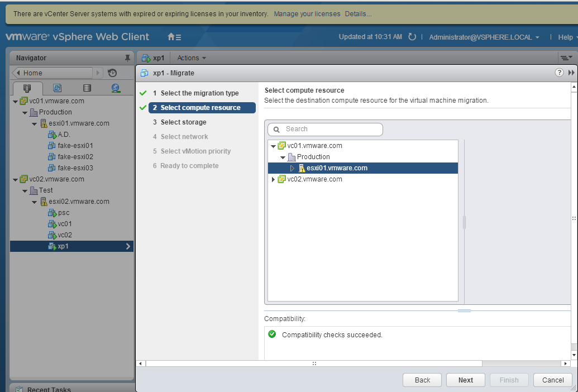Open the Actions dropdown menu
The image size is (578, 392).
tap(192, 58)
